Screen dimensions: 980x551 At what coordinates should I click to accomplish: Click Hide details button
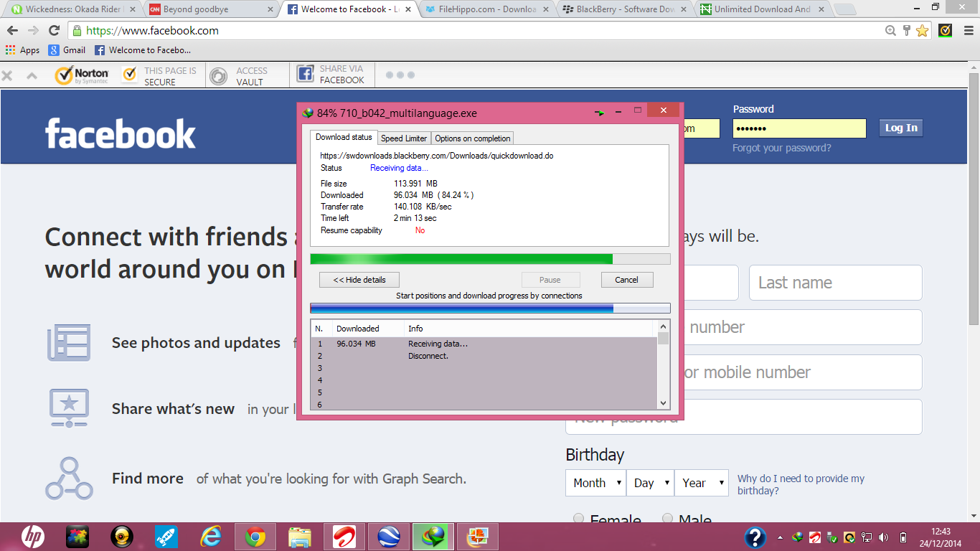click(x=359, y=280)
